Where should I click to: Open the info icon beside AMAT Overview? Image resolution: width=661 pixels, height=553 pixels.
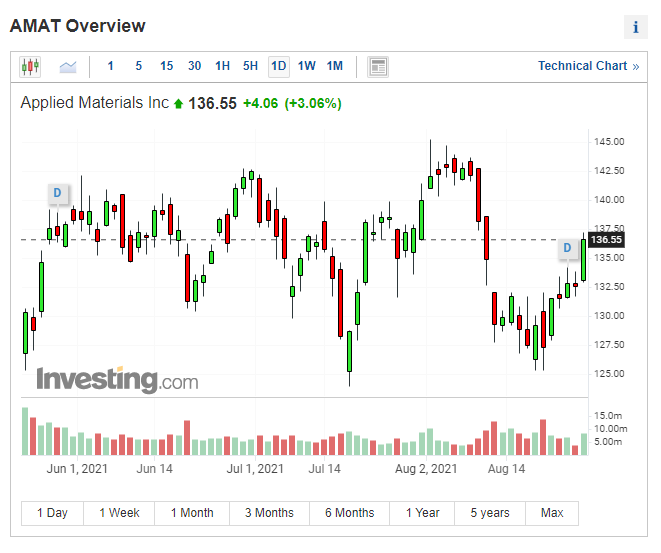636,27
